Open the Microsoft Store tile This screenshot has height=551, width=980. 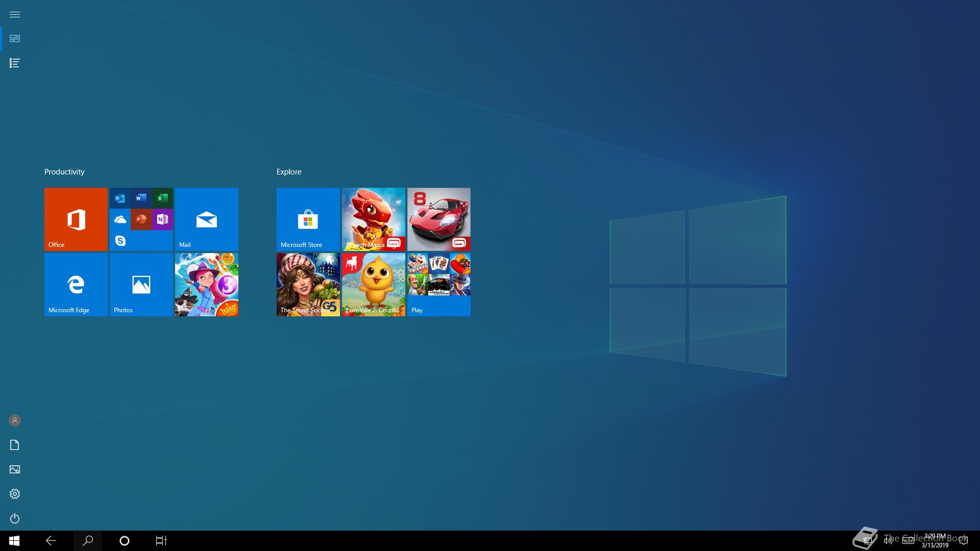click(308, 219)
